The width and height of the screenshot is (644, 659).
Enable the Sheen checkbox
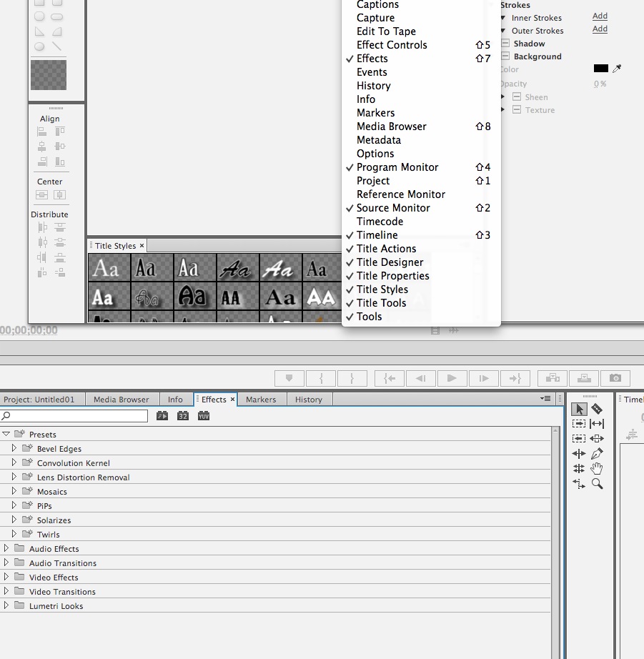click(x=517, y=97)
